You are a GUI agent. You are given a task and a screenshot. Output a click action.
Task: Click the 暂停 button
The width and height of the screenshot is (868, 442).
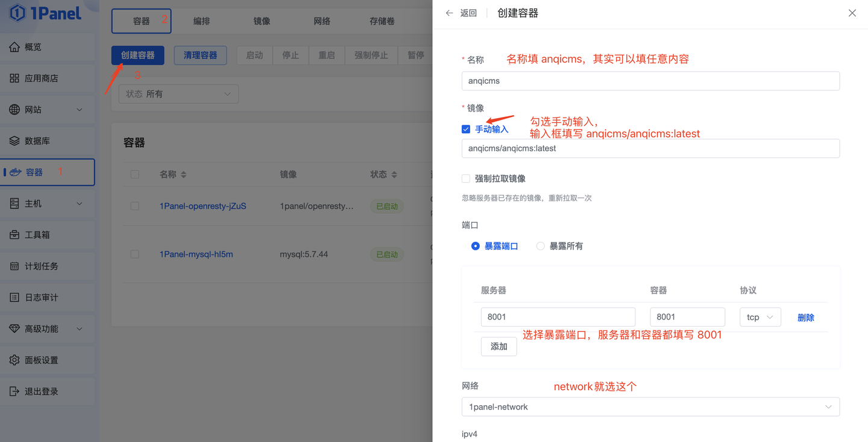415,55
